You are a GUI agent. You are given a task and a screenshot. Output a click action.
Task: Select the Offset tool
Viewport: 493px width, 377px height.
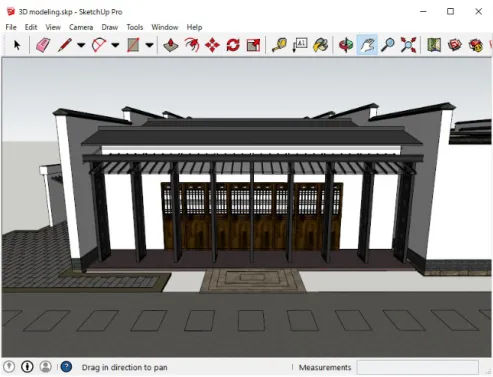[x=192, y=45]
